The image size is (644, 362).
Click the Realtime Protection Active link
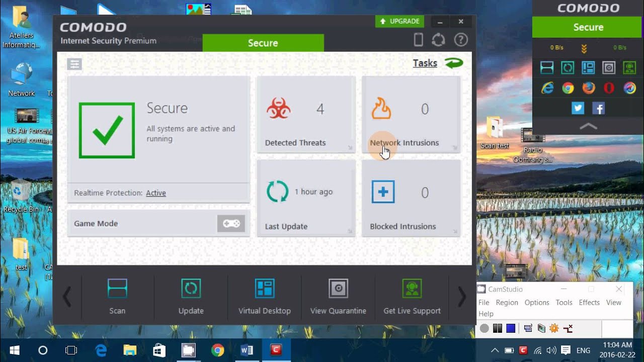[156, 193]
